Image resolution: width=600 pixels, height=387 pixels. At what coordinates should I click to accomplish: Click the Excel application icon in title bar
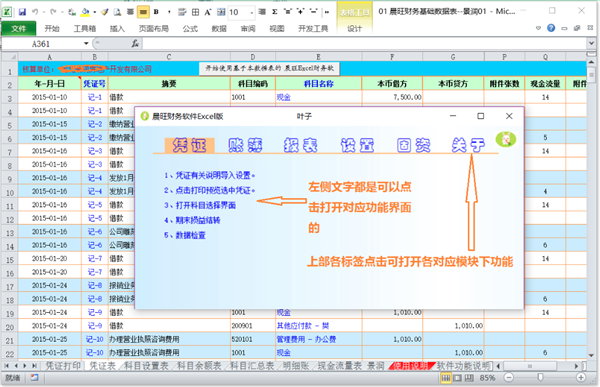coord(7,12)
